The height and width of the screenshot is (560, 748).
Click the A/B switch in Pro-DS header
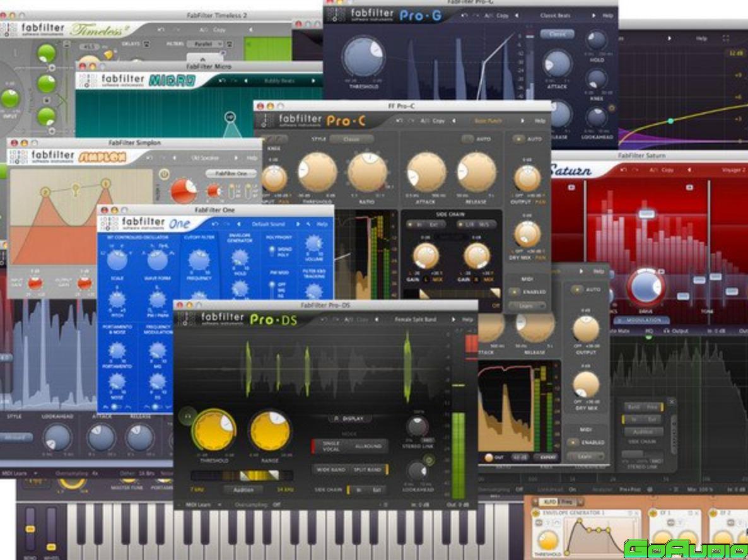[x=349, y=320]
